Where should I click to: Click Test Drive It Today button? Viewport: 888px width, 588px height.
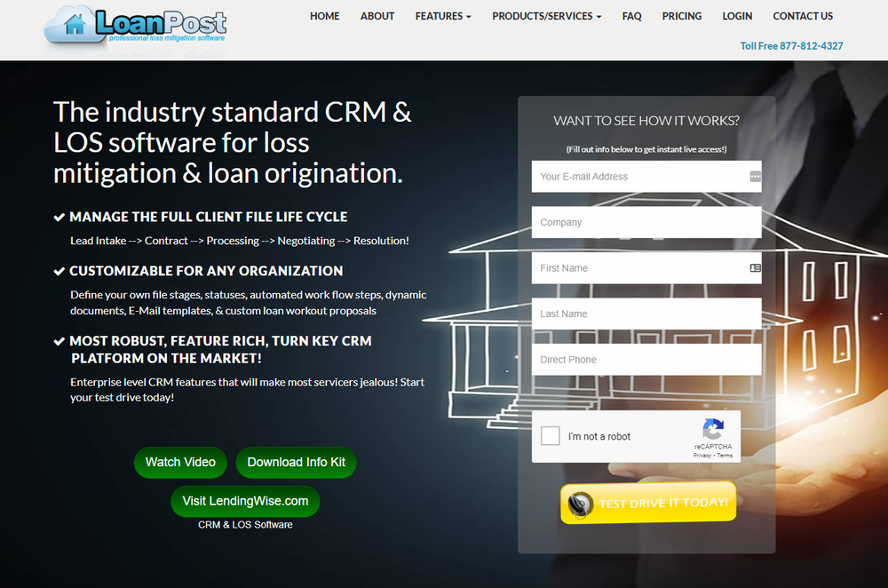click(648, 503)
